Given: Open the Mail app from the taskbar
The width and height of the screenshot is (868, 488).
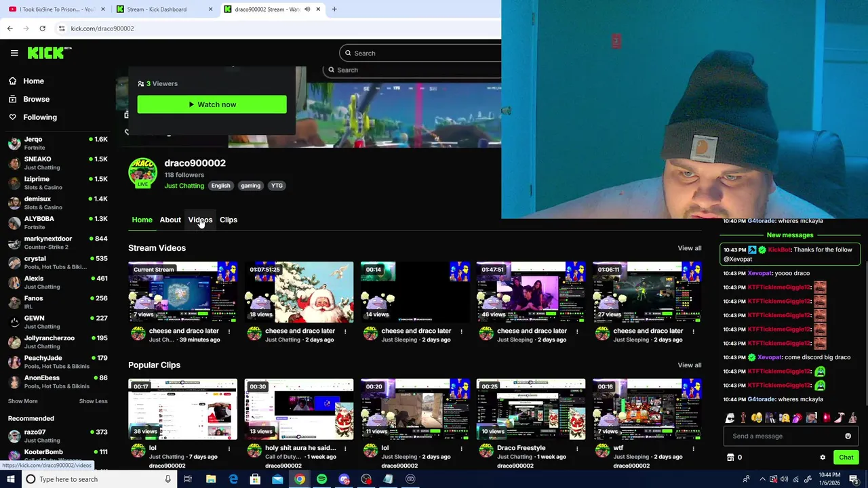Looking at the screenshot, I should [277, 479].
